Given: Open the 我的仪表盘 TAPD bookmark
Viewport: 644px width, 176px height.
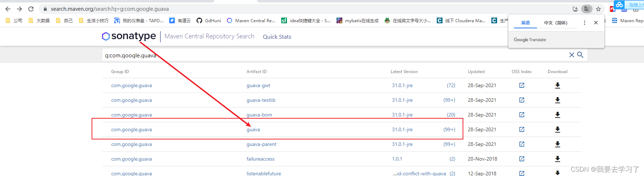Looking at the screenshot, I should (139, 20).
